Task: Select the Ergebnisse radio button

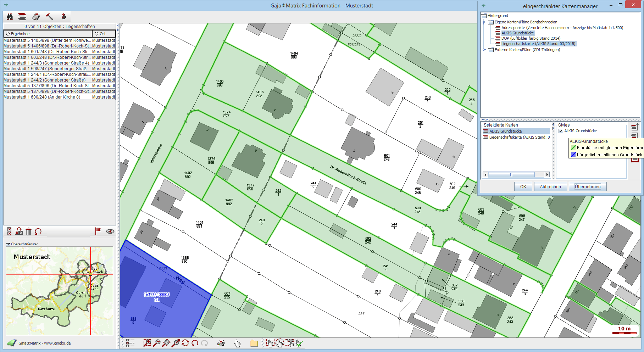Action: (8, 34)
